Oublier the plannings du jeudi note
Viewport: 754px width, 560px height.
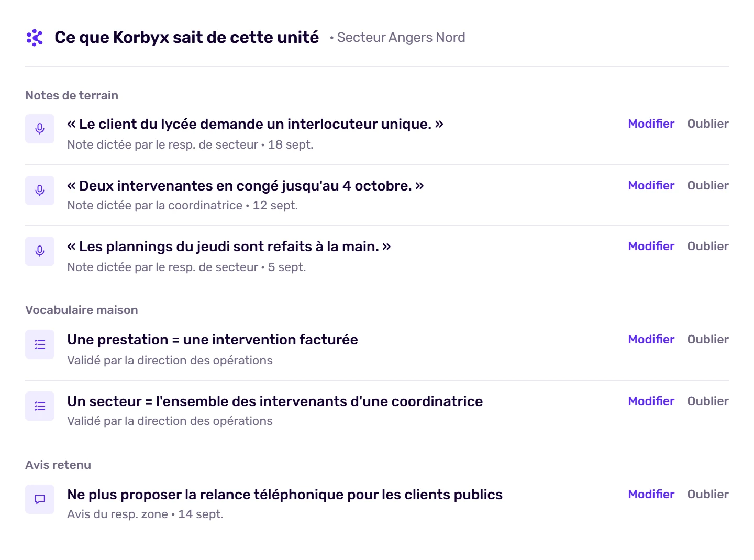708,247
